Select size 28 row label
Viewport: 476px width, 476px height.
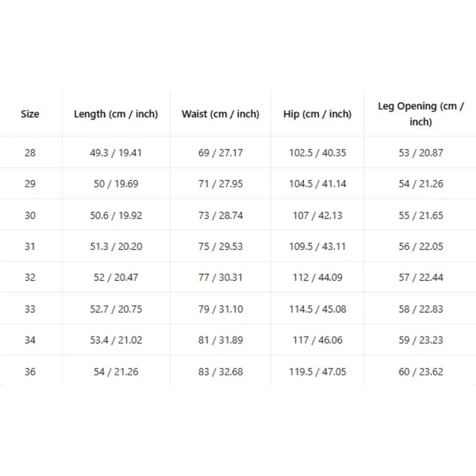[30, 153]
